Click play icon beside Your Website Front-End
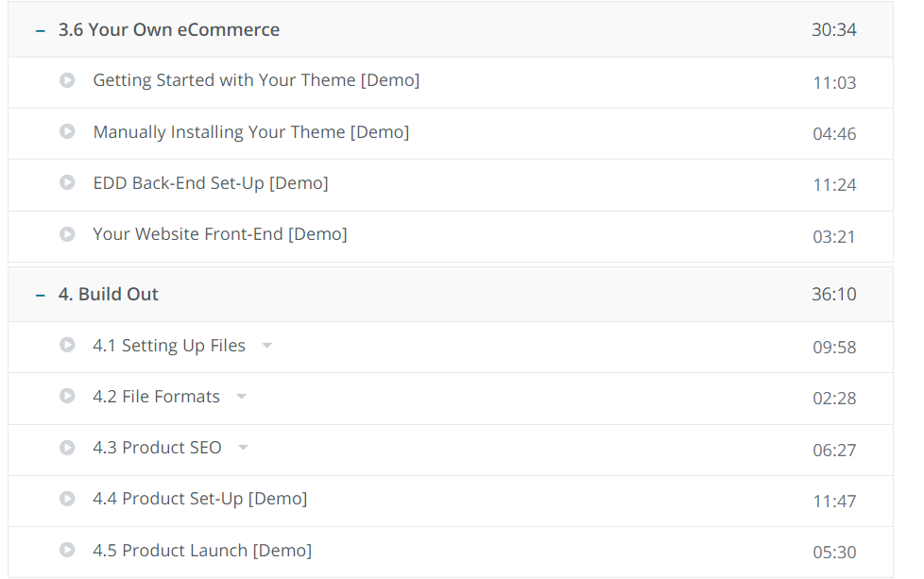Viewport: 924px width, 579px height. 67,233
